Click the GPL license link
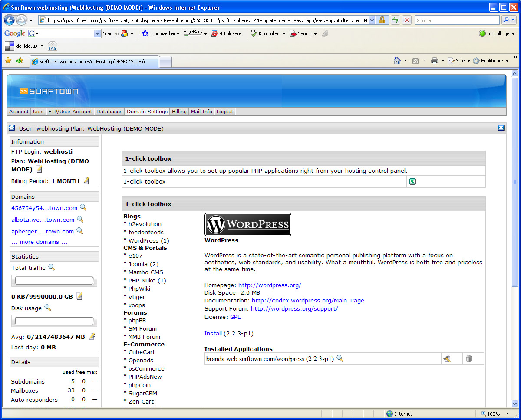Image resolution: width=521 pixels, height=420 pixels. point(235,317)
